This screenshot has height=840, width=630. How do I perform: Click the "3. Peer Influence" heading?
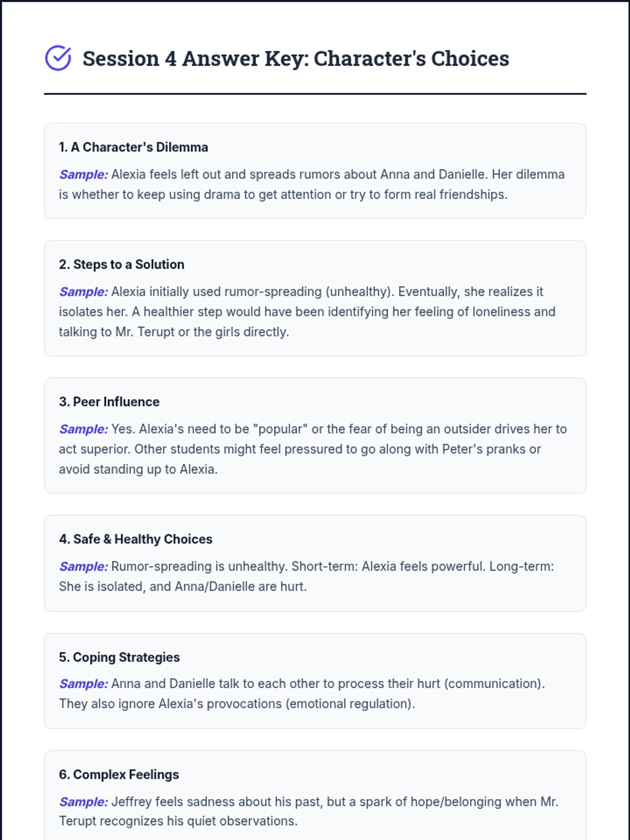[109, 402]
